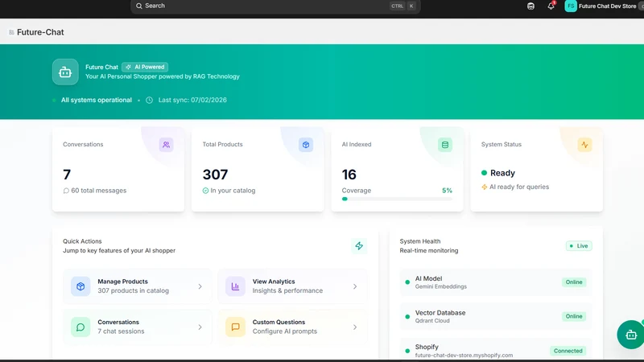This screenshot has height=362, width=644.
Task: Click the Ready system status text
Action: pos(502,173)
